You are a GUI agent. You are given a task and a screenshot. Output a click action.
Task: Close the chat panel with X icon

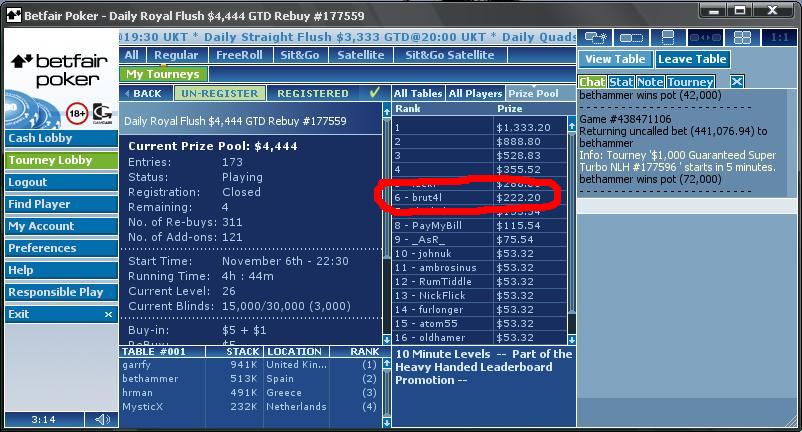[736, 82]
